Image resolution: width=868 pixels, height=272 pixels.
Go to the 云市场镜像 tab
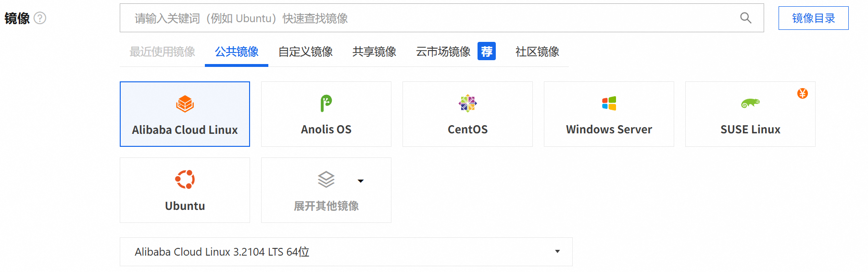[x=443, y=52]
